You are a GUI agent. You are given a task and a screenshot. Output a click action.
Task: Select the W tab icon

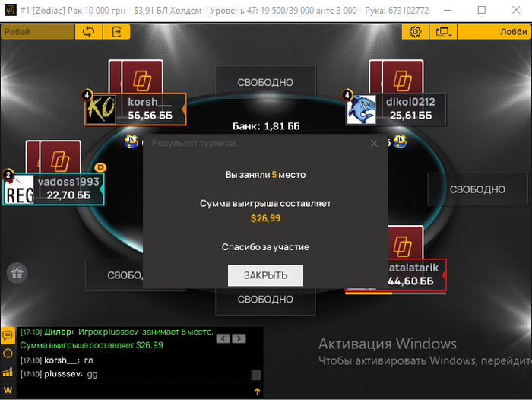pos(8,390)
